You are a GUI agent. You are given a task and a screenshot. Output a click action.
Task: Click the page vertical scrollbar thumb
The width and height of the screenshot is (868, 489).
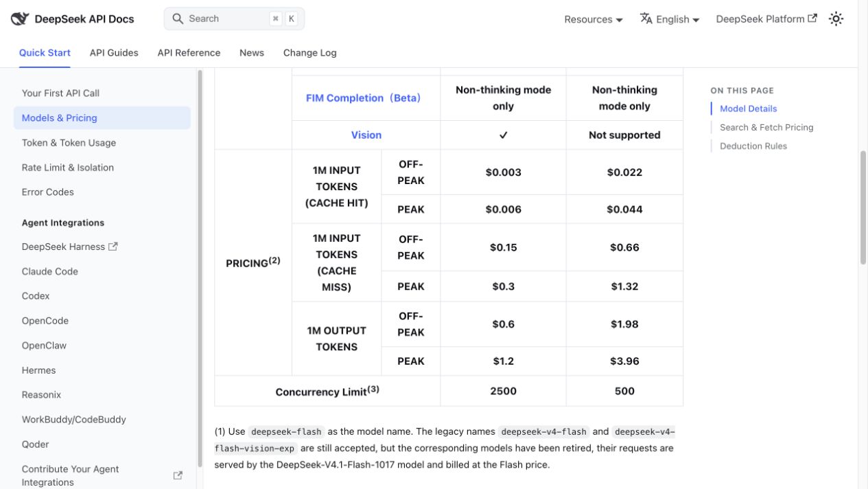(x=863, y=207)
